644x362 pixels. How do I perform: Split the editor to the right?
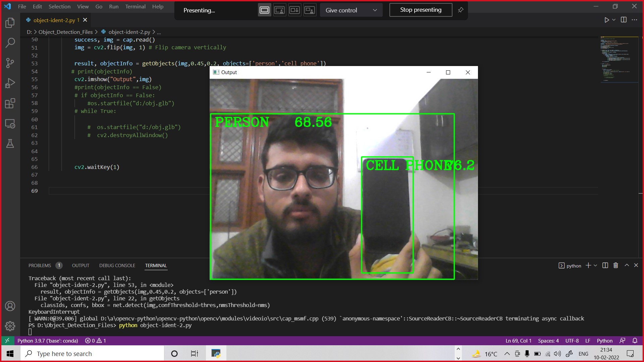(624, 20)
